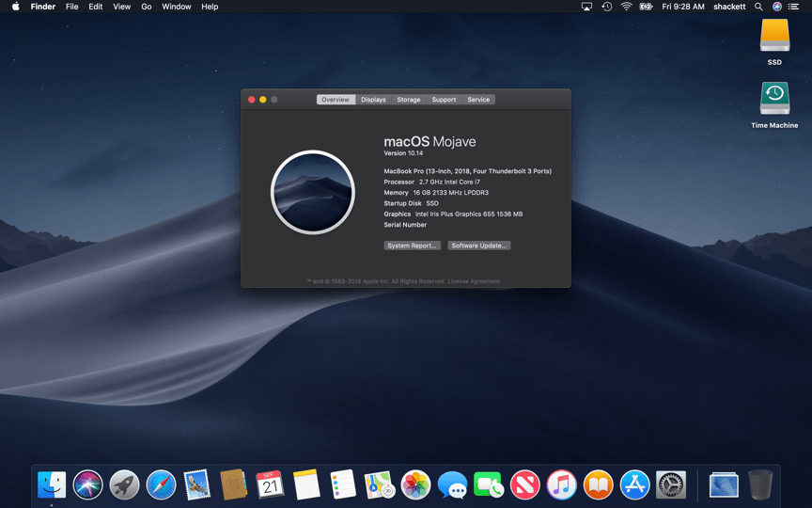Switch to the Displays tab
Viewport: 812px width, 508px height.
(373, 100)
